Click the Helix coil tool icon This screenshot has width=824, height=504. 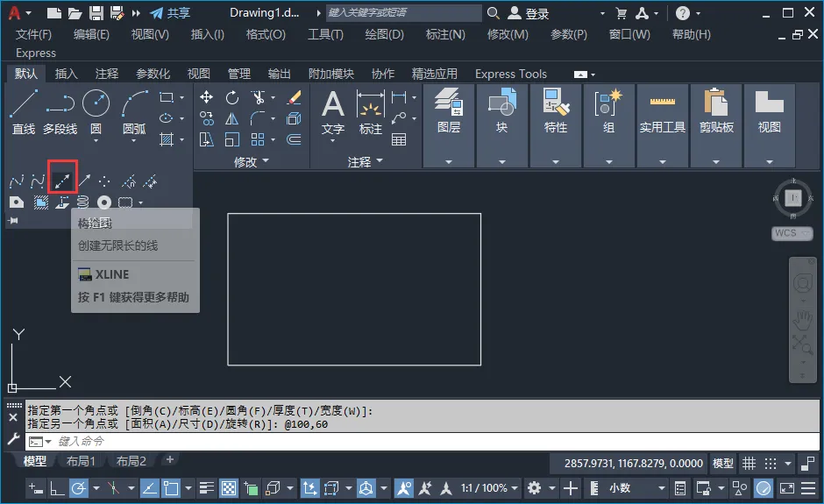[x=83, y=202]
